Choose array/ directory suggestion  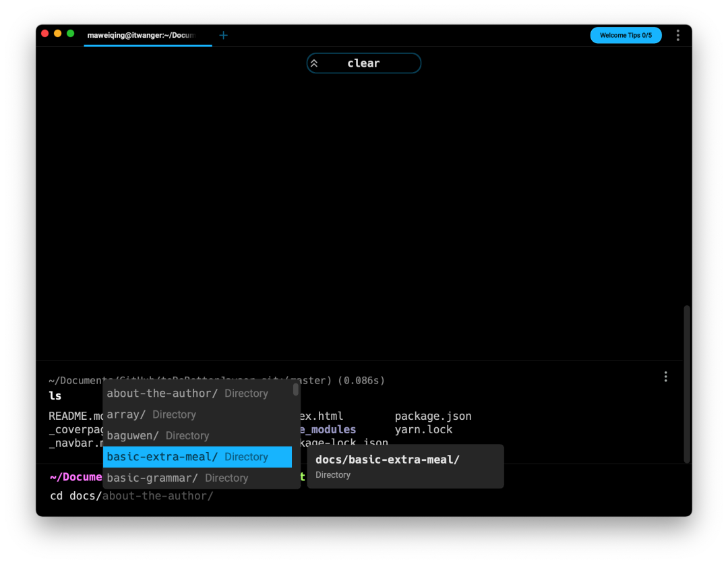coord(198,414)
